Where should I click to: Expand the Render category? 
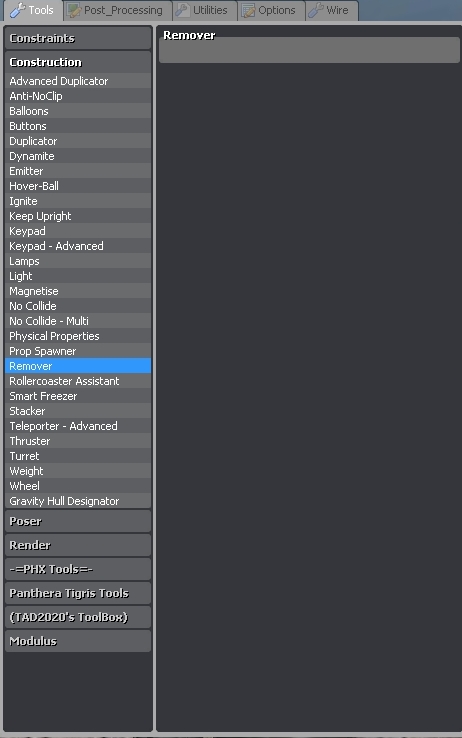point(78,545)
